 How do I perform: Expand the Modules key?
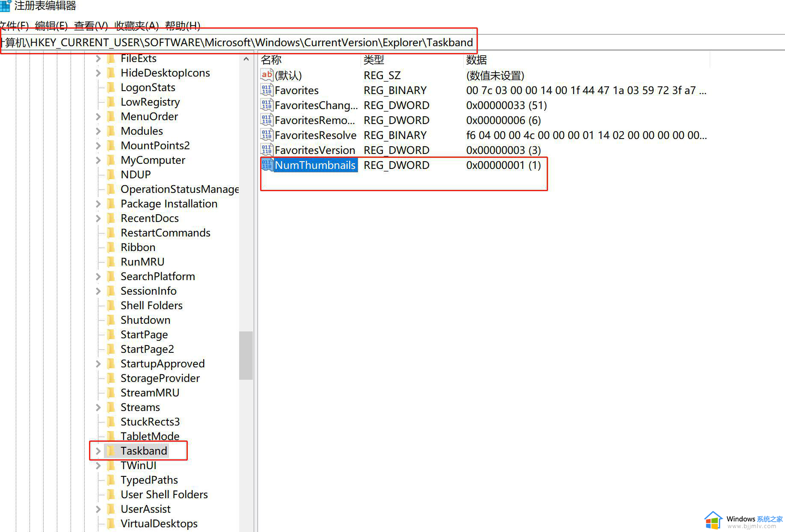click(98, 131)
